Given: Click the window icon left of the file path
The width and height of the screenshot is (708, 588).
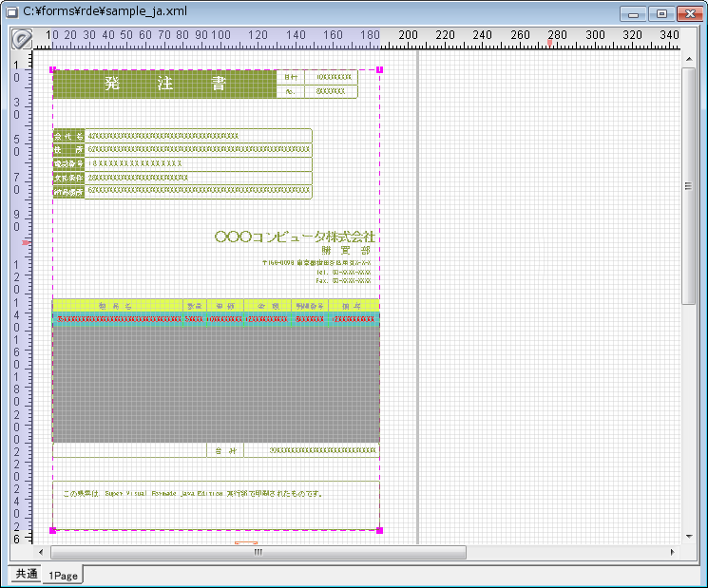Looking at the screenshot, I should [x=12, y=12].
